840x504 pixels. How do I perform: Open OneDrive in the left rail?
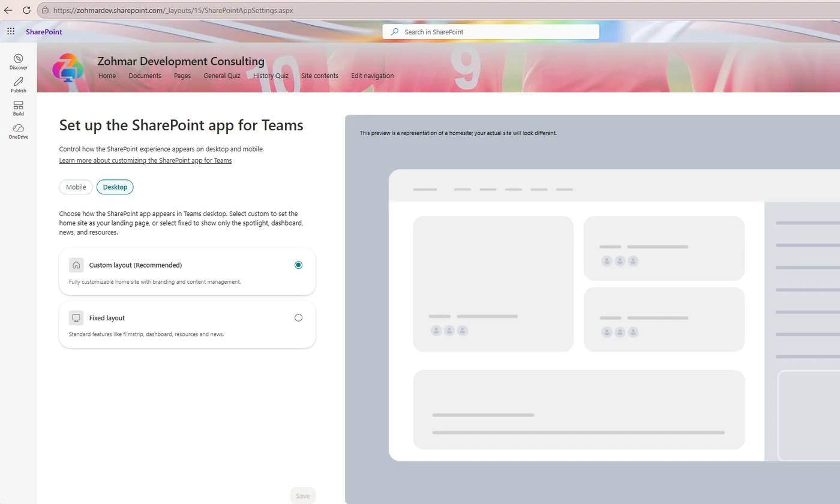point(18,131)
